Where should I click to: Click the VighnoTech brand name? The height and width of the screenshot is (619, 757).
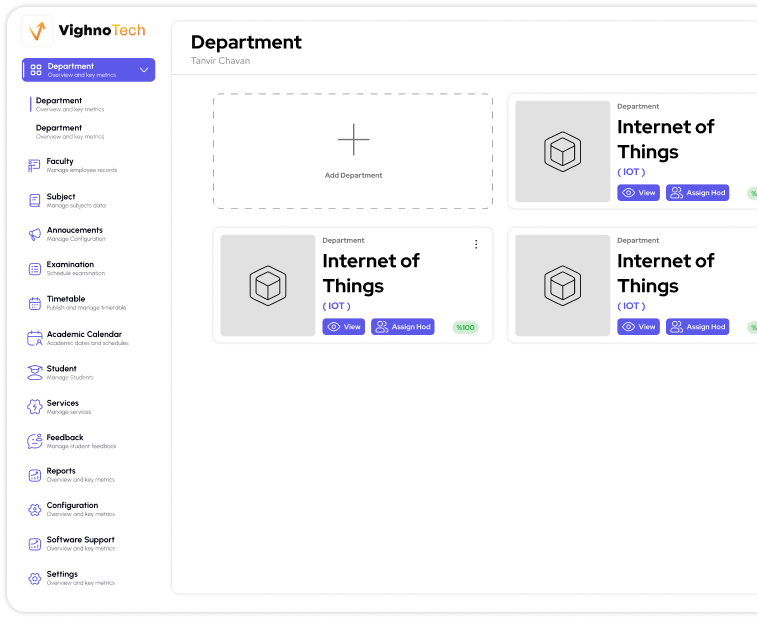(102, 30)
